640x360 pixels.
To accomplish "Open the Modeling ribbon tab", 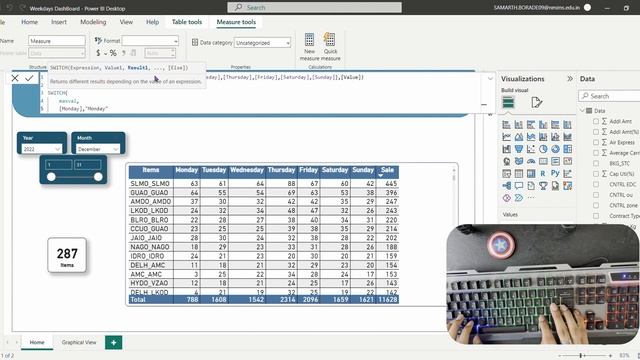I will pyautogui.click(x=93, y=22).
